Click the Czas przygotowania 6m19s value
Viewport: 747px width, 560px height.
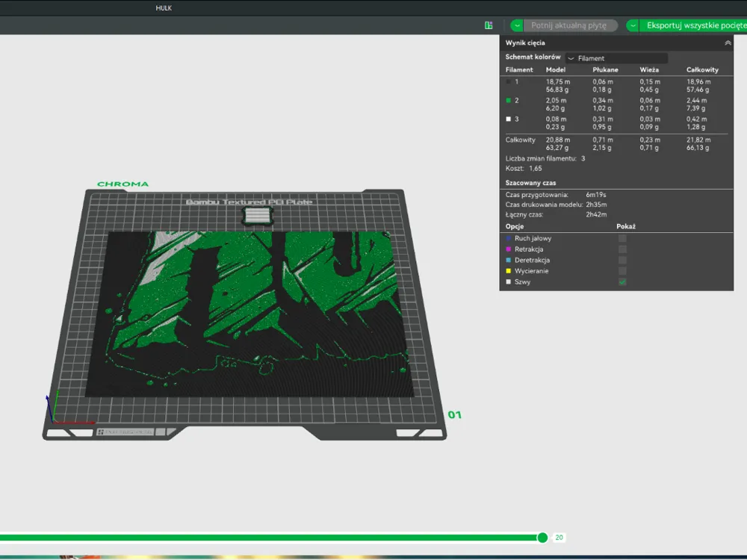[595, 195]
